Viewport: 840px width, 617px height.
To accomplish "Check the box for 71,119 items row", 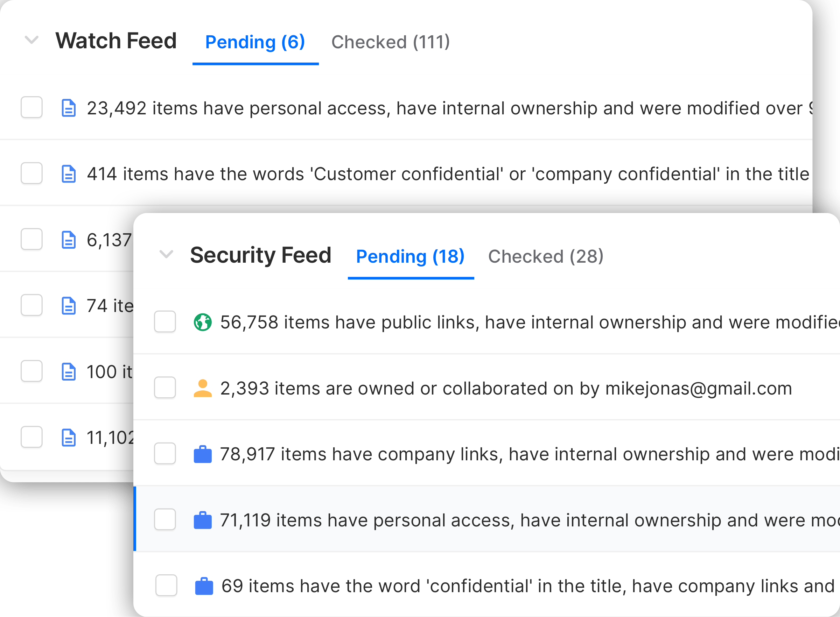I will (165, 519).
